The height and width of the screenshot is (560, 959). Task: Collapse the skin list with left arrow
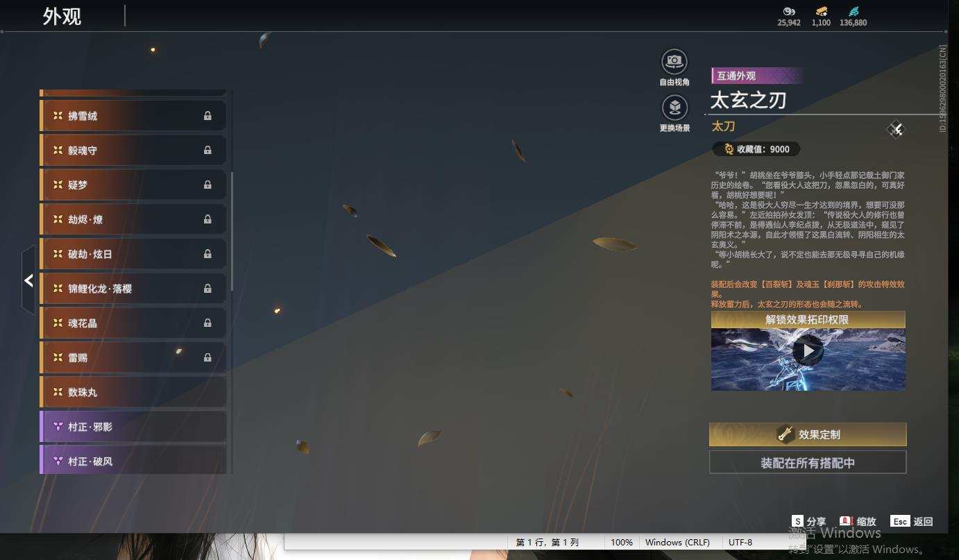[28, 280]
